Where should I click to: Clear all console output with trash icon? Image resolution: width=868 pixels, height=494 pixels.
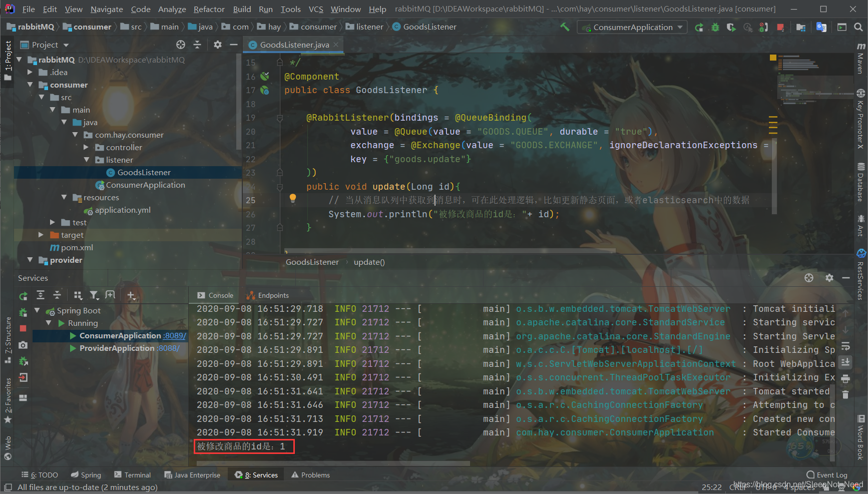coord(845,394)
